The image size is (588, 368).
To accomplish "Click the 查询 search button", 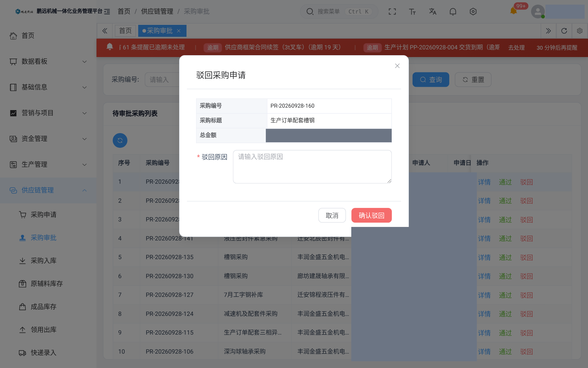I will [x=431, y=80].
